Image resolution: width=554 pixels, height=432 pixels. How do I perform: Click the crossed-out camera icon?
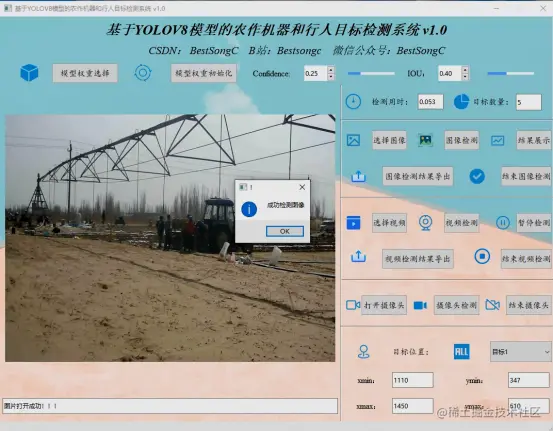(493, 304)
